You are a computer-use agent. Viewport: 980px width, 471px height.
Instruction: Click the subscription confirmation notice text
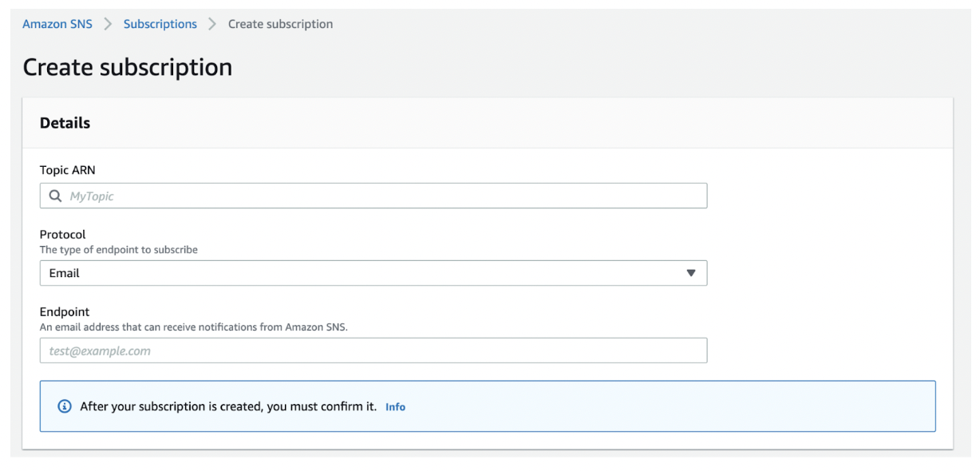click(x=228, y=406)
